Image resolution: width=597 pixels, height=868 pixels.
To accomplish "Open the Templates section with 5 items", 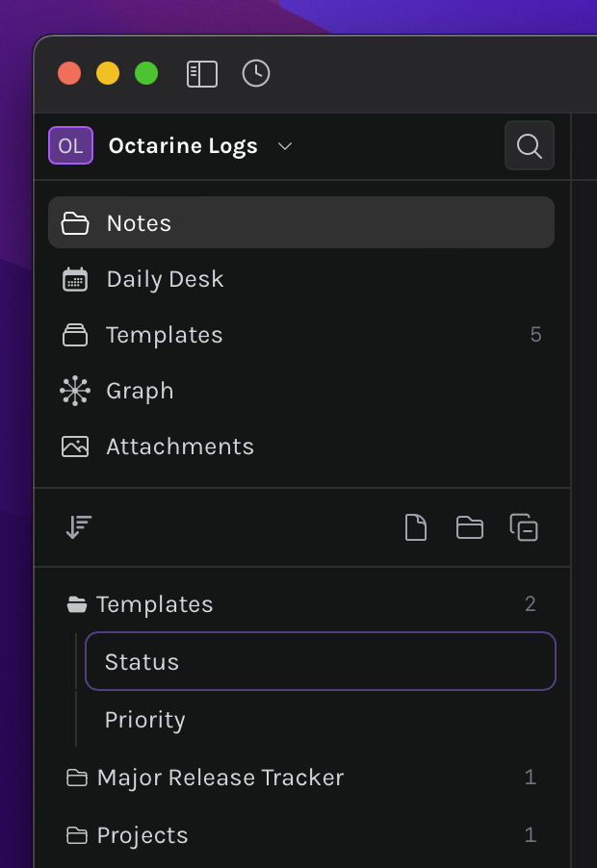I will coord(301,335).
